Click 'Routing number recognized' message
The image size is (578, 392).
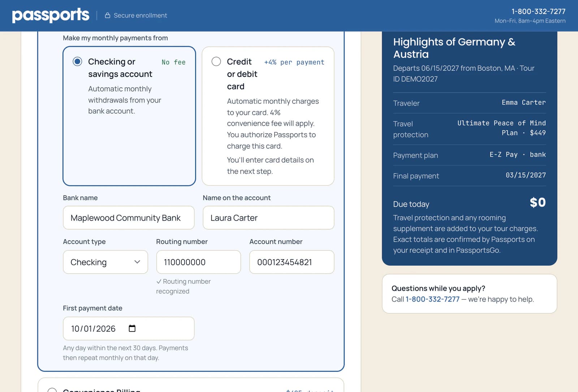pyautogui.click(x=183, y=286)
